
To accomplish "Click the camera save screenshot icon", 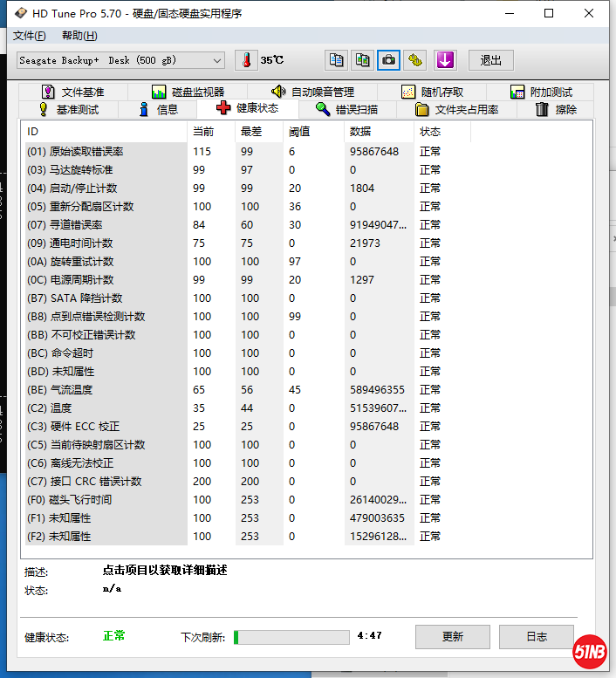I will (x=389, y=60).
